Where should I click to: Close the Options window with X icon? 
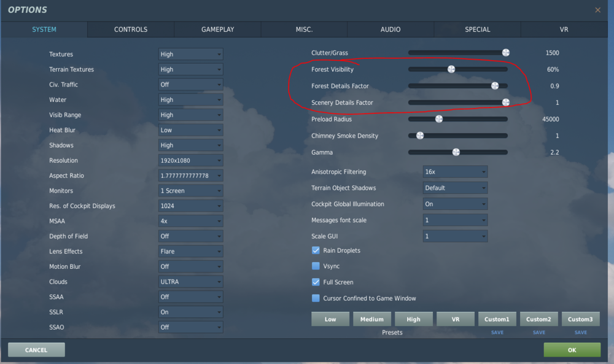pos(597,10)
